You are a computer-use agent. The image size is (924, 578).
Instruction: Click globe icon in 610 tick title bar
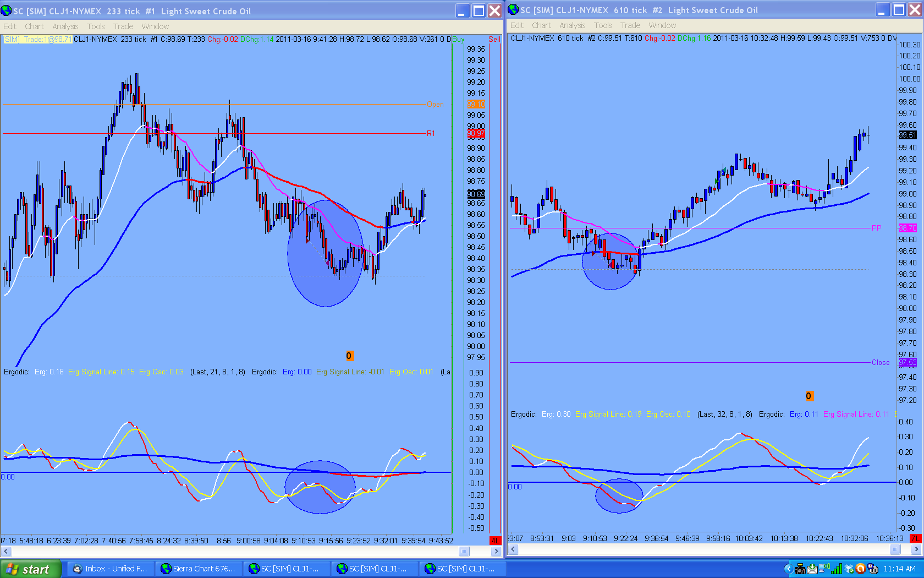coord(513,9)
